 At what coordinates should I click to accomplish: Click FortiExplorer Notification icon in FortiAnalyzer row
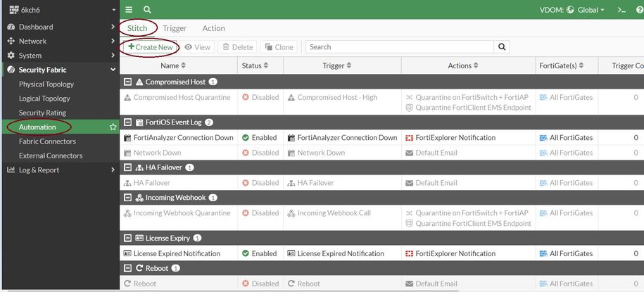pos(409,138)
